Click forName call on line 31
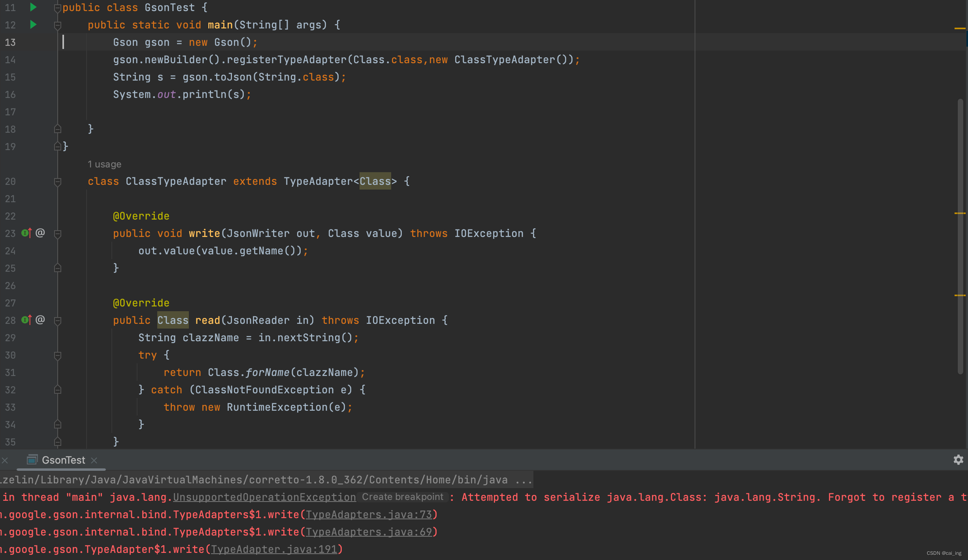Viewport: 968px width, 560px height. (267, 372)
